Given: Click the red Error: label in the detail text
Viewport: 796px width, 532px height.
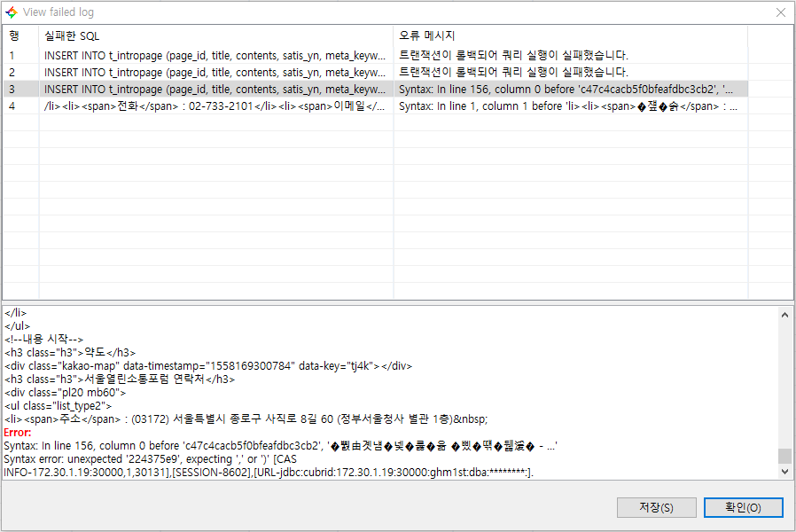Looking at the screenshot, I should pos(19,432).
